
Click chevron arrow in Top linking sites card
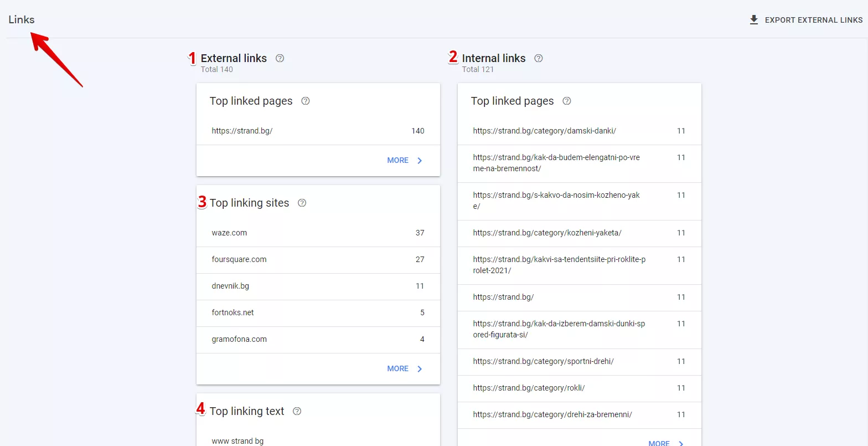click(420, 369)
